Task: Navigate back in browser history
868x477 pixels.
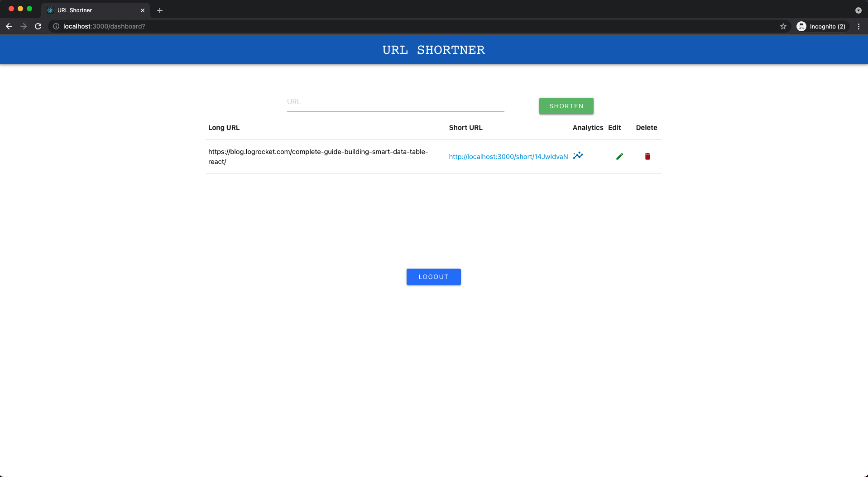Action: point(9,26)
